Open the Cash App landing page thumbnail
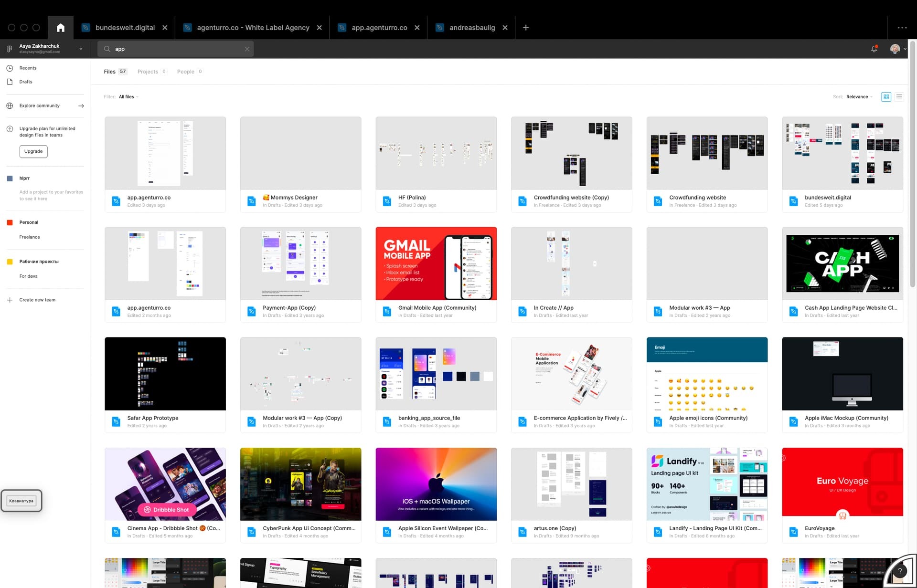This screenshot has width=917, height=588. pos(842,263)
